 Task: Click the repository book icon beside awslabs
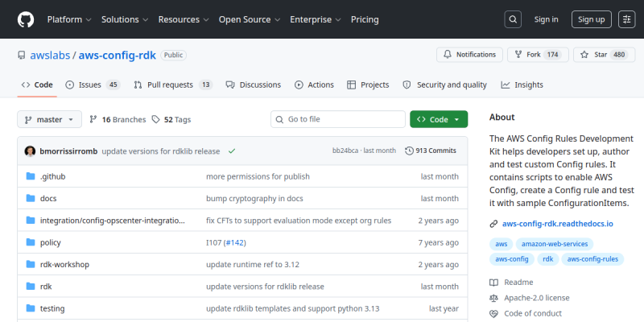point(22,55)
